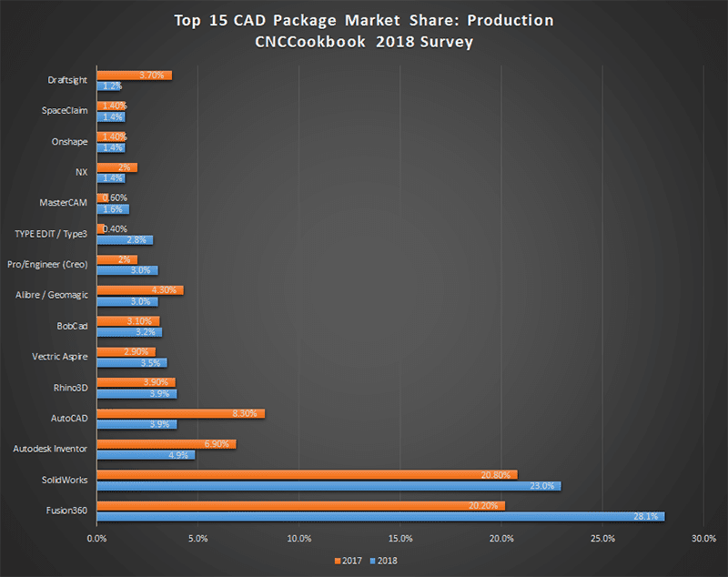Select Vectric Aspire's "2.90%" data label
The height and width of the screenshot is (577, 728).
coord(136,352)
